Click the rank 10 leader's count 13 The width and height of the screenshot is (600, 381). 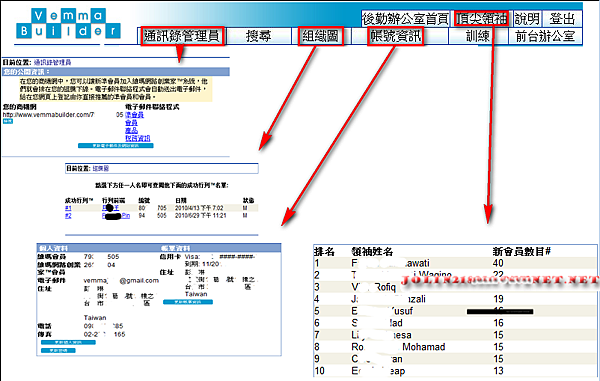point(498,371)
